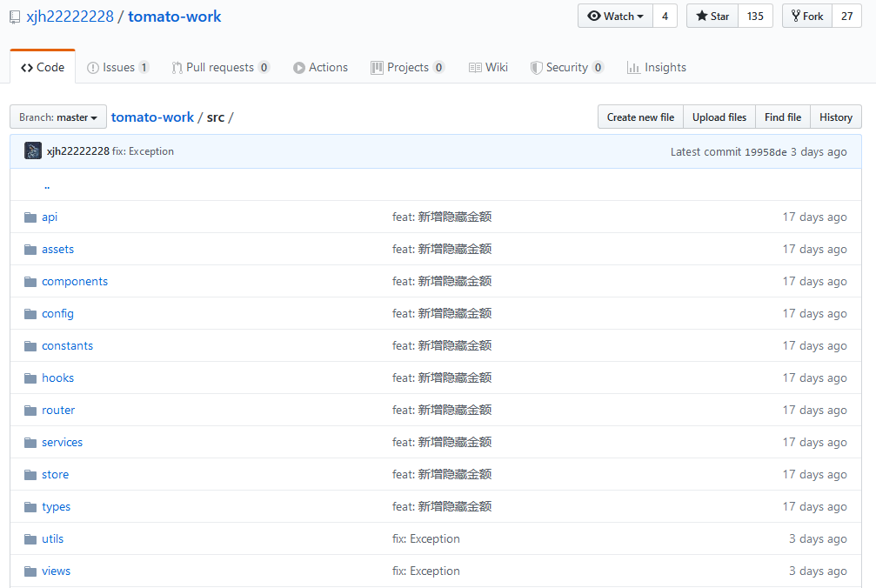Click the fork icon on the Fork button
The width and height of the screenshot is (876, 588).
pyautogui.click(x=798, y=15)
